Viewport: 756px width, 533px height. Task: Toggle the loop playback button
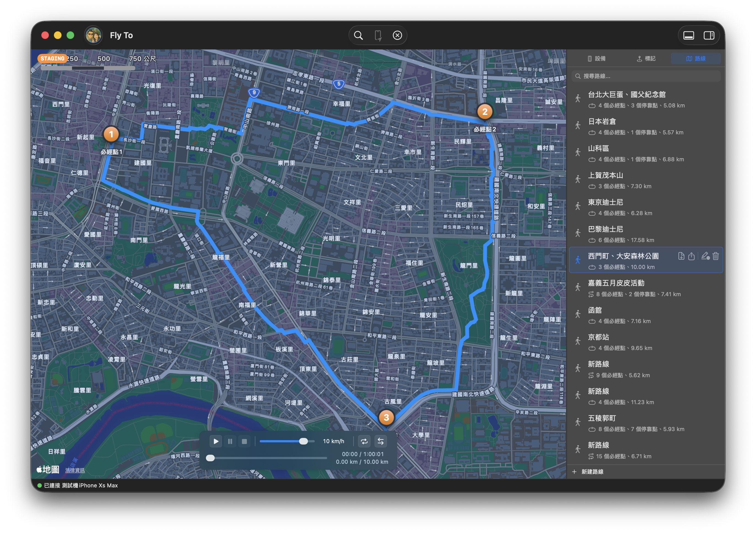pyautogui.click(x=364, y=441)
